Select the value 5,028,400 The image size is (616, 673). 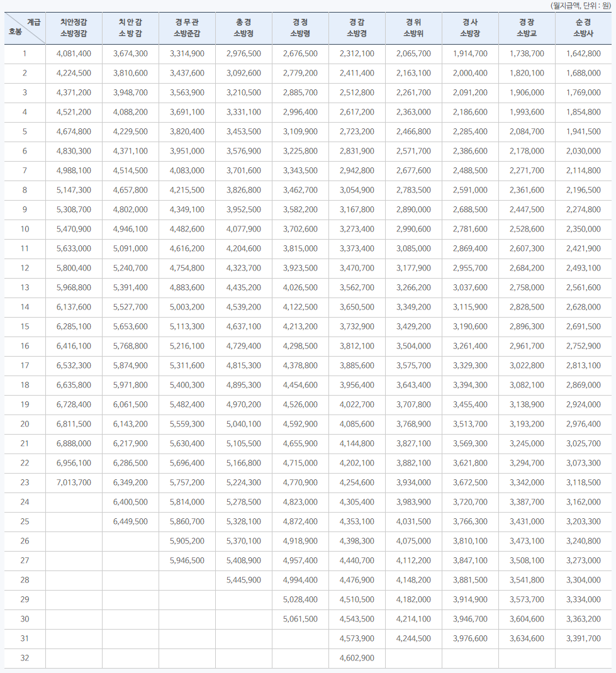pyautogui.click(x=301, y=599)
